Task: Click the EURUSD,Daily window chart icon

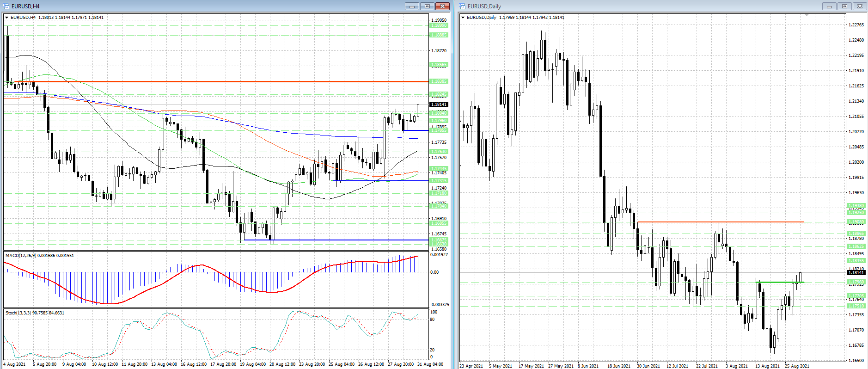Action: click(x=462, y=6)
